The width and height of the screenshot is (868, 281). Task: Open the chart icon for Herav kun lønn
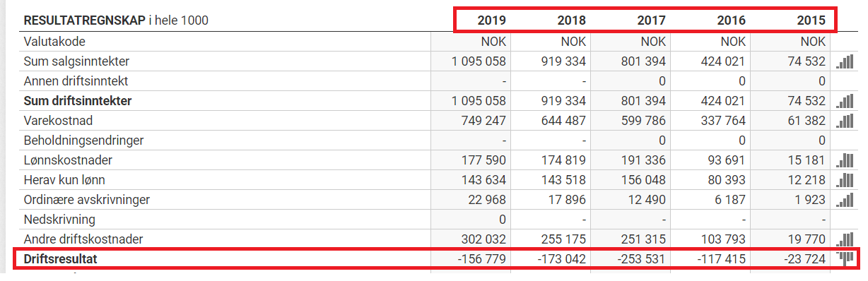tap(844, 180)
